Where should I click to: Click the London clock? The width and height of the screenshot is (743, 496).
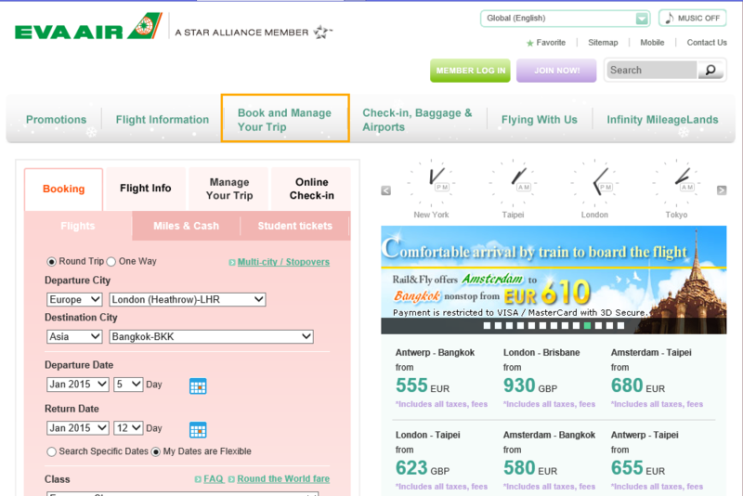tap(594, 183)
